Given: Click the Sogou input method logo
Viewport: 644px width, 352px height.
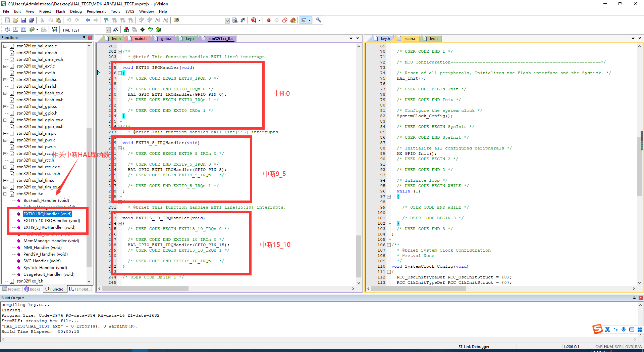Looking at the screenshot, I should [597, 329].
